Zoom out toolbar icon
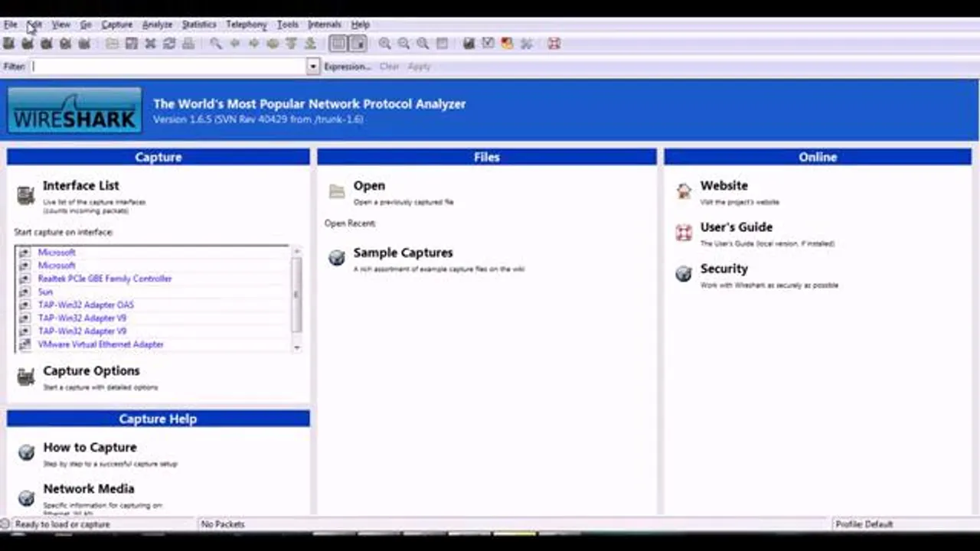The height and width of the screenshot is (551, 980). (x=403, y=44)
